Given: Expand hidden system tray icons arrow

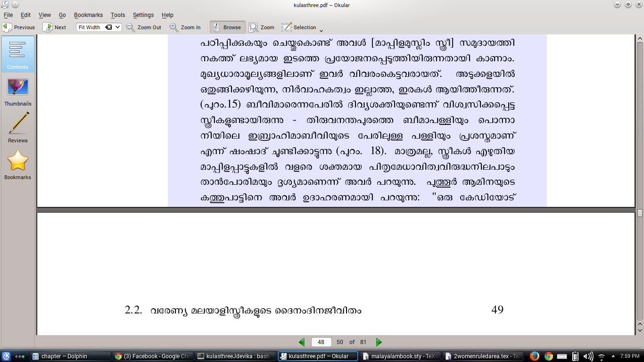Looking at the screenshot, I should pyautogui.click(x=613, y=356).
